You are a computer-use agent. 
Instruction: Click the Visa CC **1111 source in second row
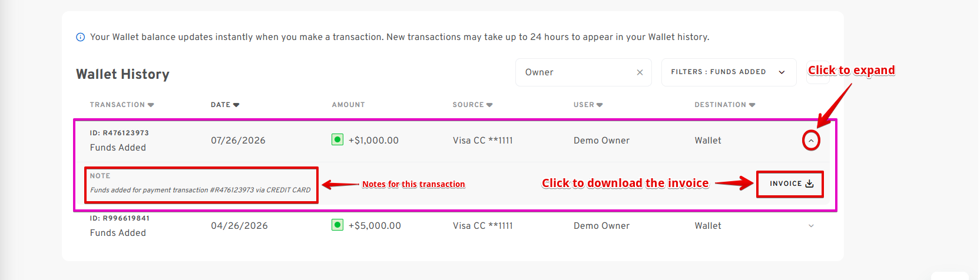click(x=482, y=226)
